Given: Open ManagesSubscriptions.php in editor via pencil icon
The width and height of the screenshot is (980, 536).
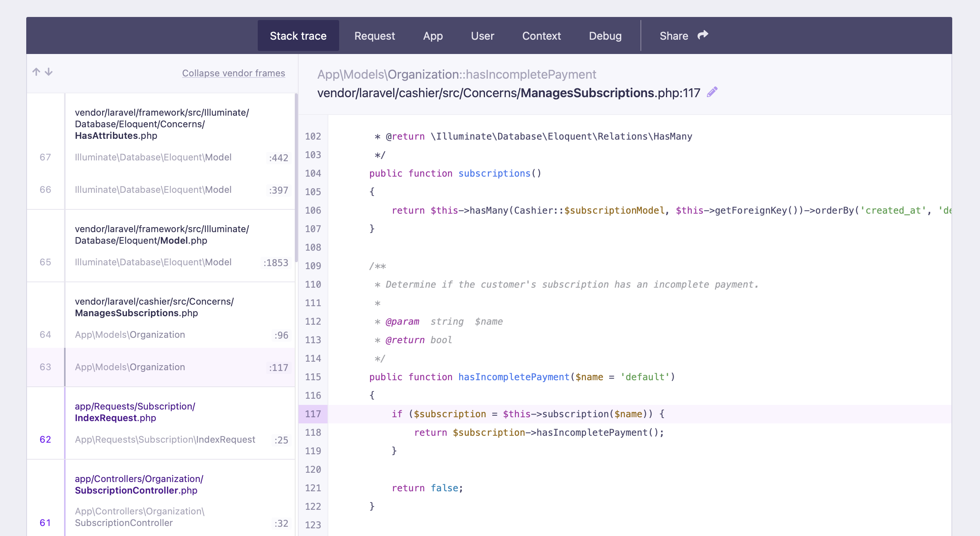Looking at the screenshot, I should coord(712,92).
